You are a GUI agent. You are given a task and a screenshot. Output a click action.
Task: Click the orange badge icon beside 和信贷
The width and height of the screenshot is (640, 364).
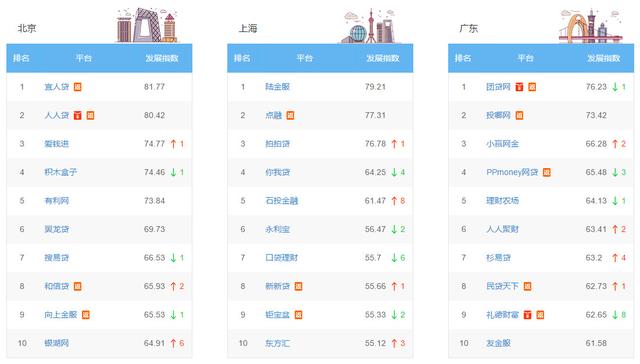[78, 286]
